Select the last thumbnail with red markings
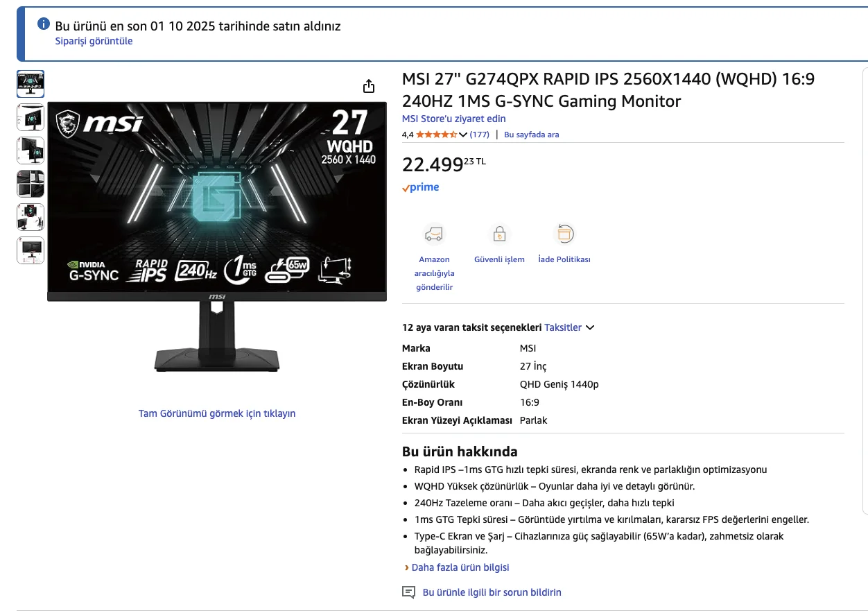868x611 pixels. coord(31,250)
